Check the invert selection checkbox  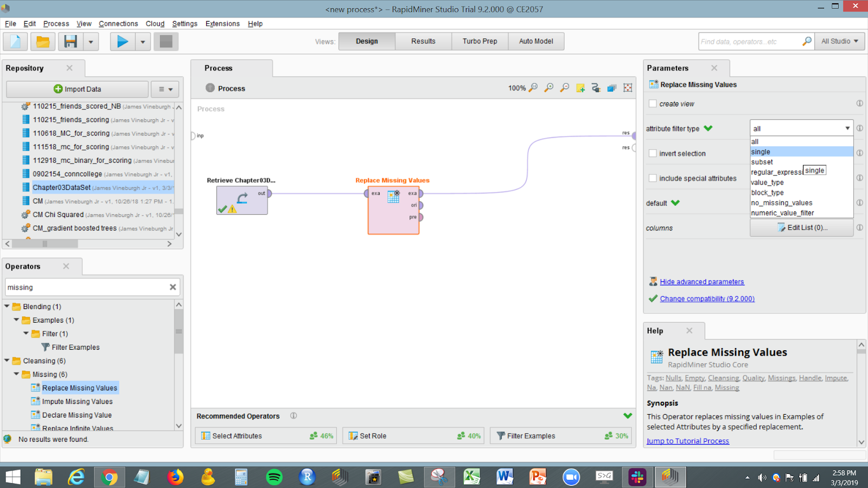[653, 153]
